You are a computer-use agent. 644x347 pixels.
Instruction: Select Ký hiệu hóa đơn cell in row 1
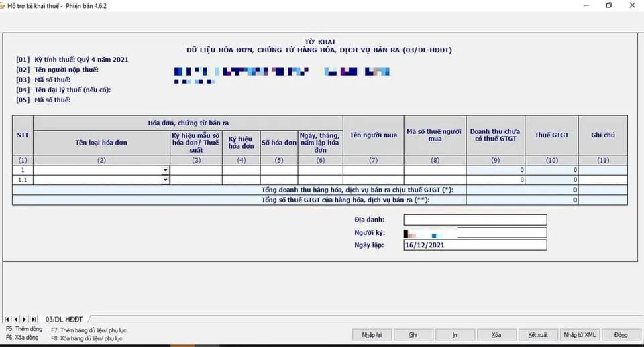241,170
